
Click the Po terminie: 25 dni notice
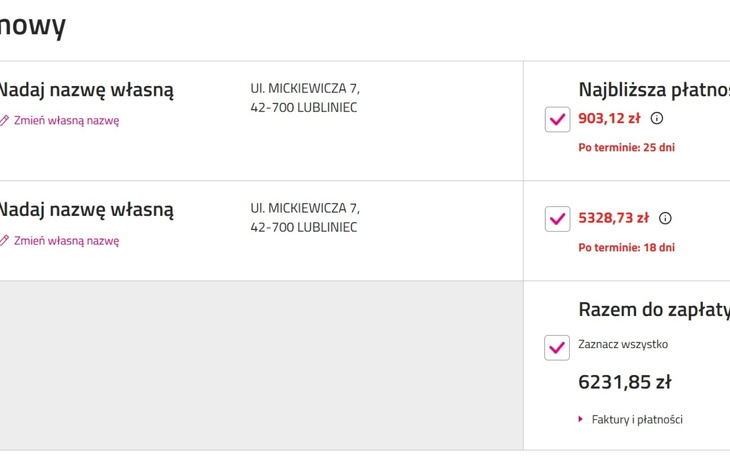[x=626, y=147]
